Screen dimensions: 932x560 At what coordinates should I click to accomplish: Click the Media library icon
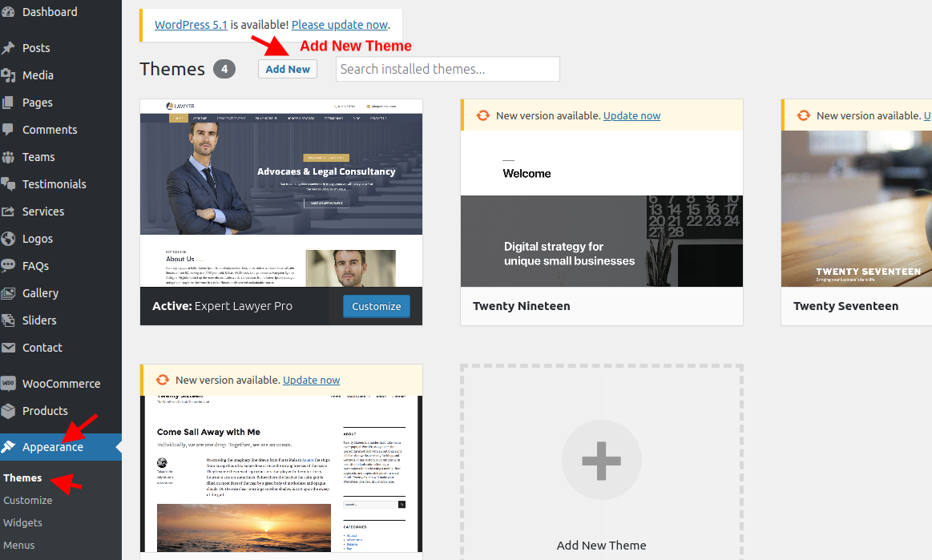8,75
